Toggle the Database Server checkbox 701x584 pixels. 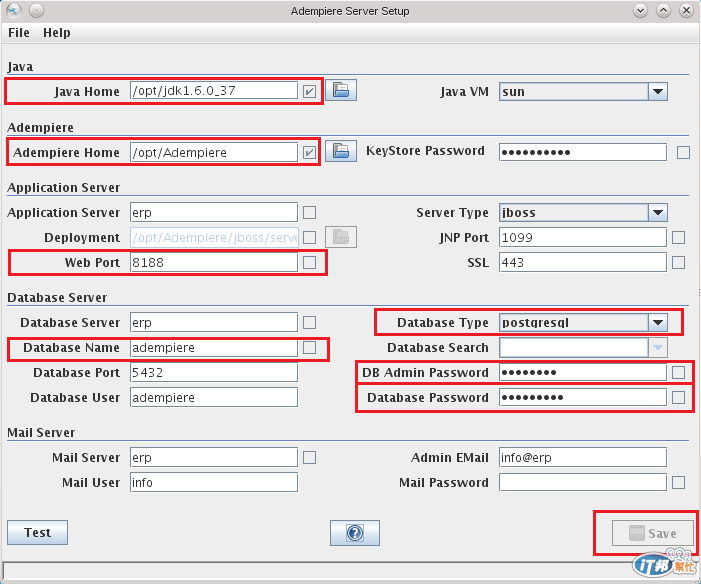309,322
